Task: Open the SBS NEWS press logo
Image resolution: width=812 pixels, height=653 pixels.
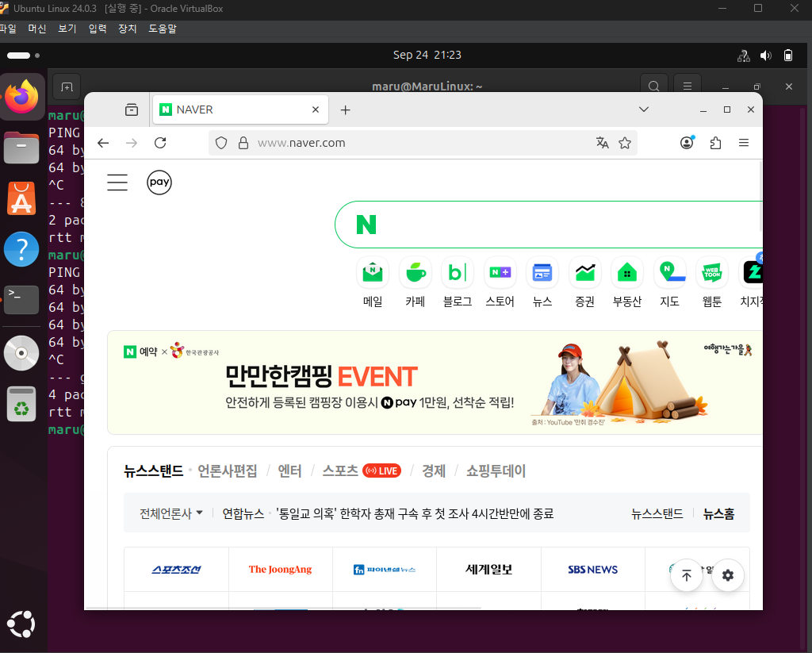Action: (593, 570)
